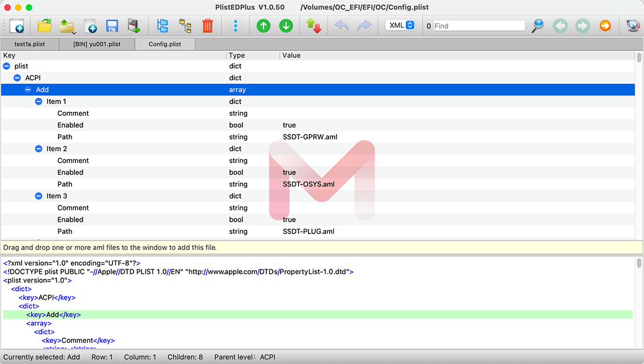Select the SSDT-OSYS.aml value cell
Viewport: 644px width, 364px height.
(x=309, y=184)
